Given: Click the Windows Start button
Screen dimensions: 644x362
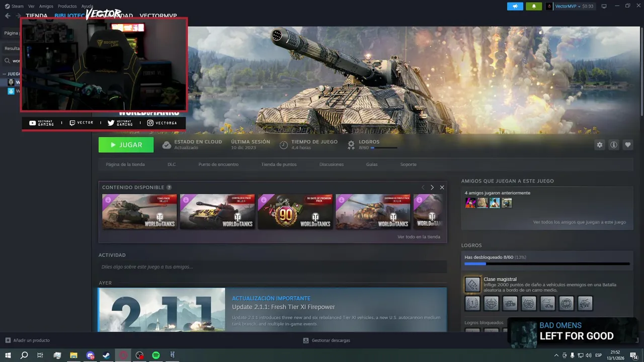Looking at the screenshot, I should (x=8, y=355).
